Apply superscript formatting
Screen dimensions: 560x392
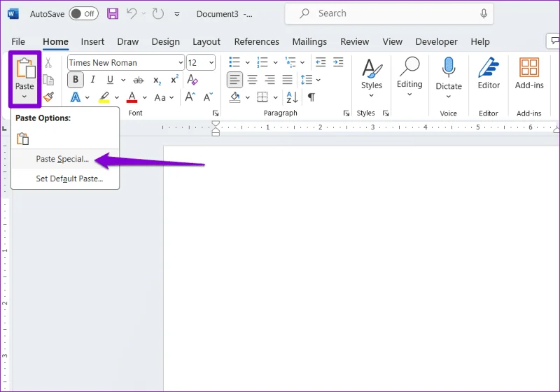coord(174,79)
